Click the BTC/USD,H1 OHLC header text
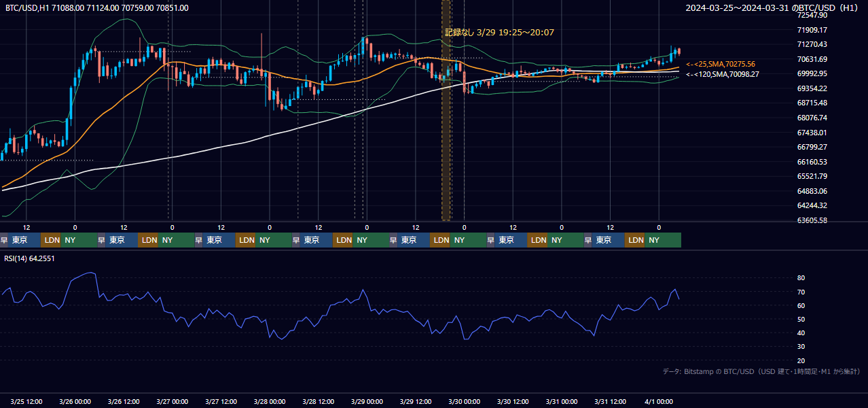Viewport: 868px width, 408px height. pos(97,8)
